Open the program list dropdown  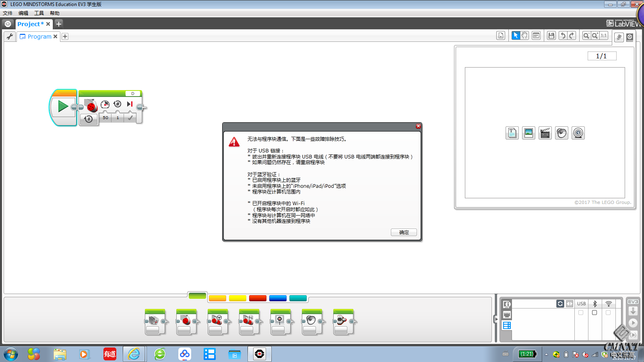pos(501,35)
